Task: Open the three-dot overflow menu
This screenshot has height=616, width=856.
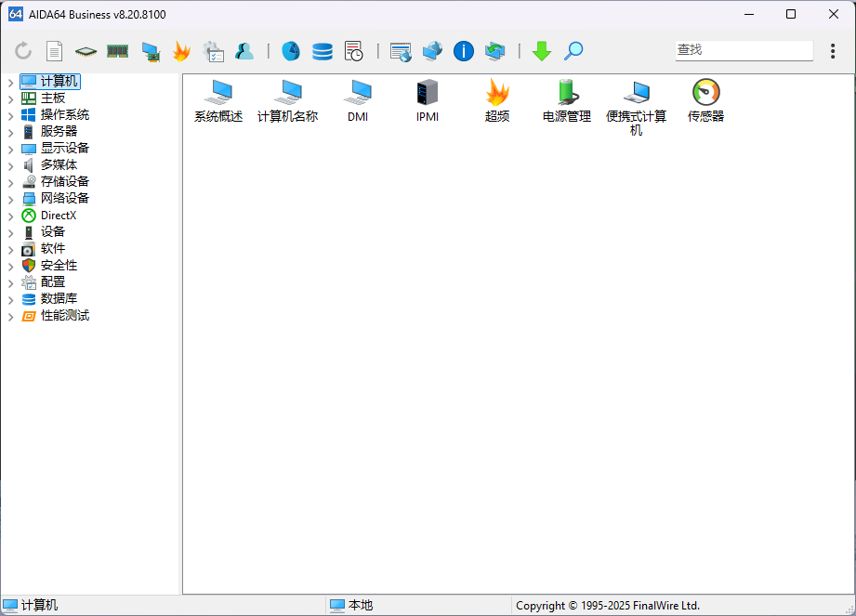Action: [x=833, y=51]
